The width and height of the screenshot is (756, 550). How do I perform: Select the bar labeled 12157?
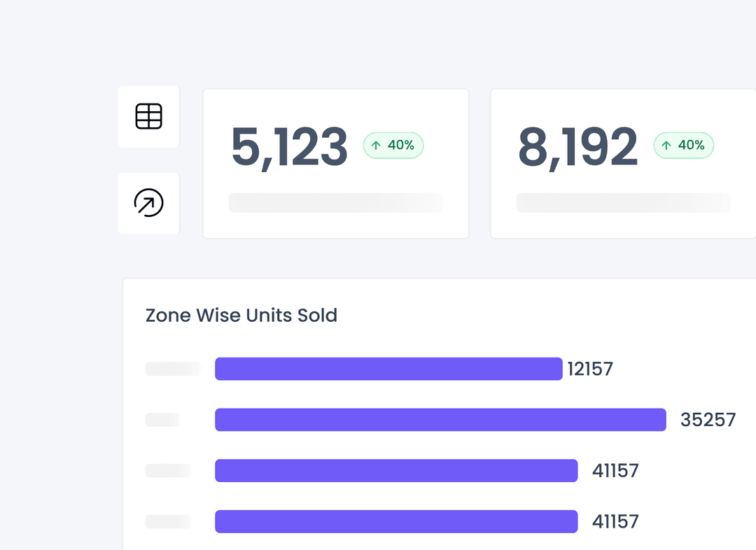point(388,369)
